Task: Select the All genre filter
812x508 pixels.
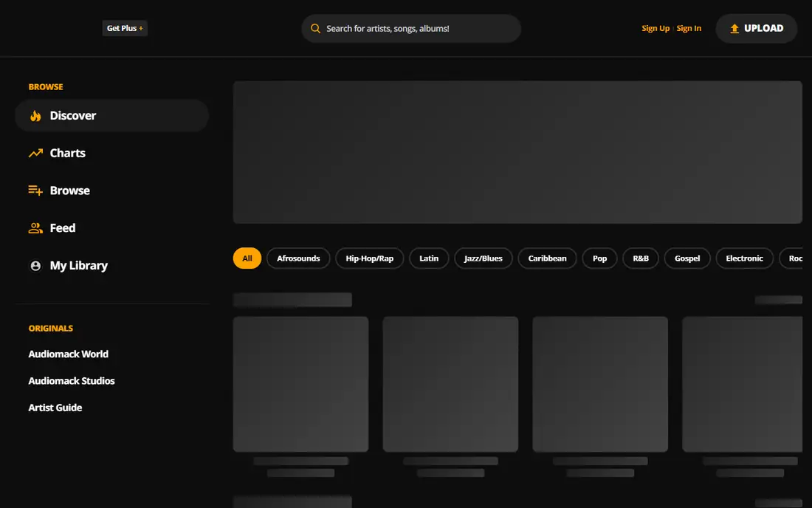Action: (247, 258)
